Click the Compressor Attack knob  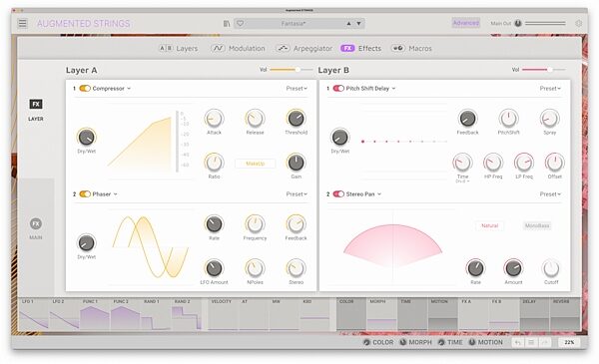[214, 119]
